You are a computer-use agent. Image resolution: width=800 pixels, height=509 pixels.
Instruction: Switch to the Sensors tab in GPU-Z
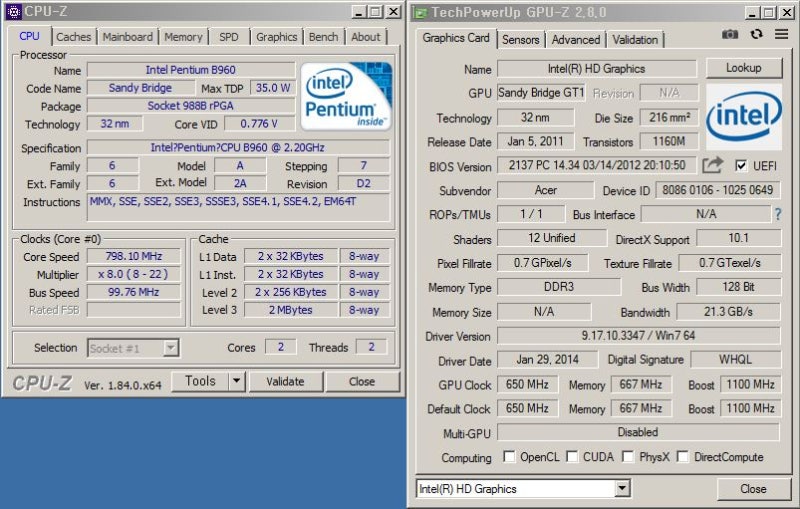click(520, 39)
